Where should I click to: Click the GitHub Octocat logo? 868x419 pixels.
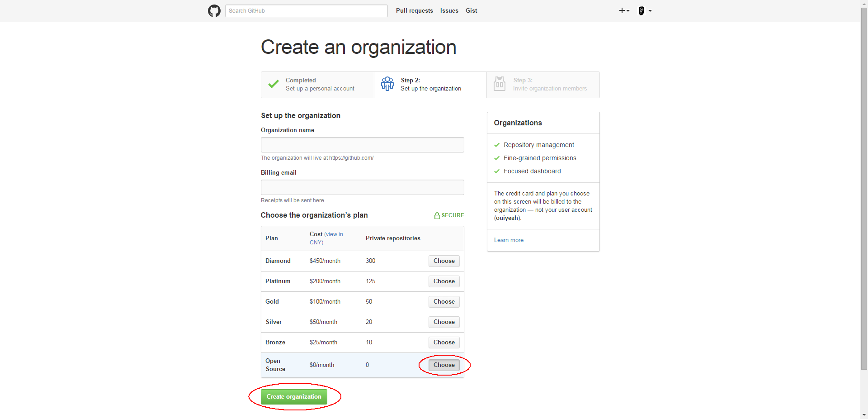(x=214, y=11)
